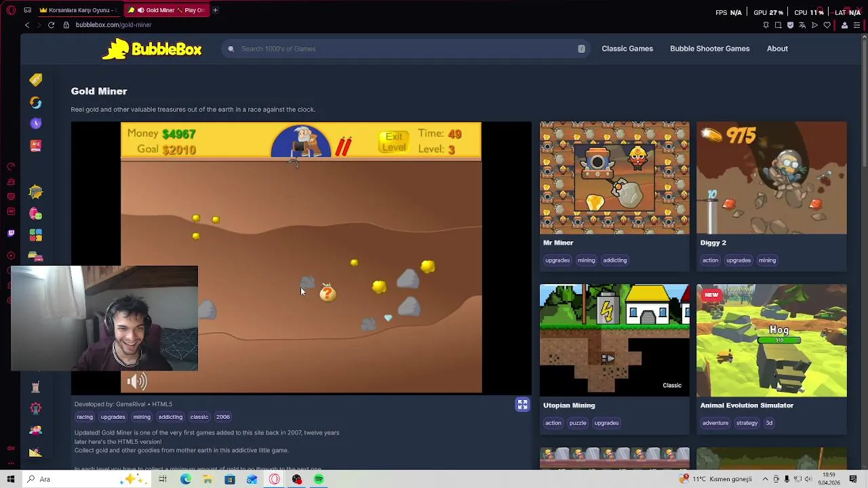Go back to previous page
Image resolution: width=868 pixels, height=488 pixels.
coord(27,25)
